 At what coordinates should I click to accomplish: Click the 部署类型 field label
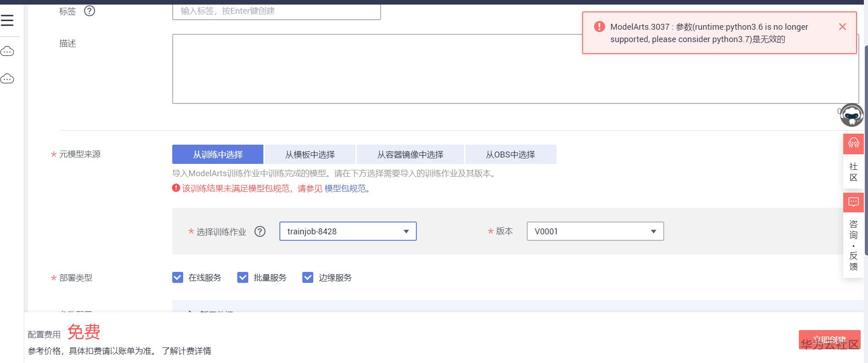tap(76, 278)
